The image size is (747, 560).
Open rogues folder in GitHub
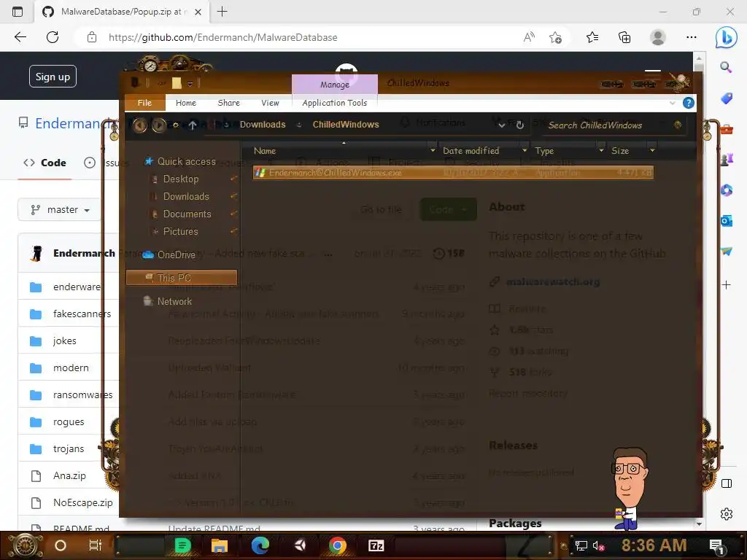point(69,422)
